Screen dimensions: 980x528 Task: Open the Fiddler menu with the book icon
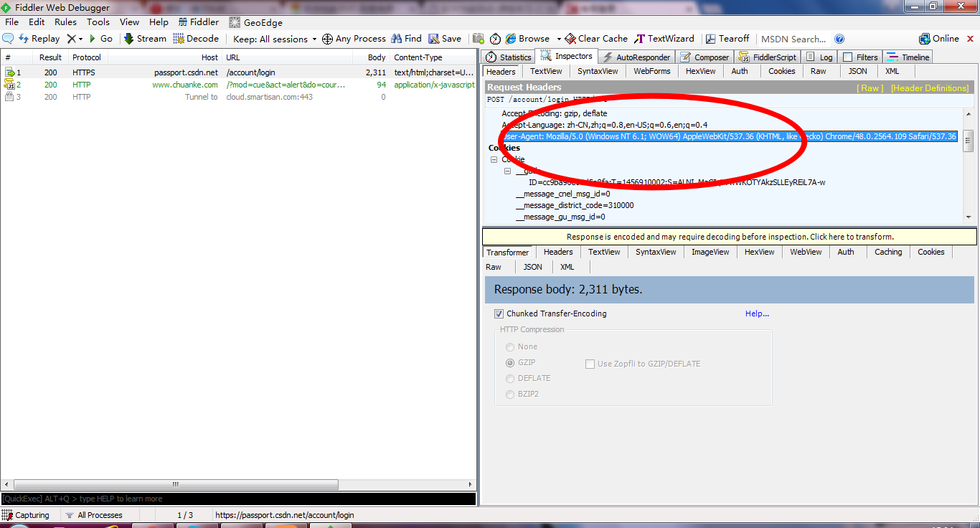click(199, 22)
